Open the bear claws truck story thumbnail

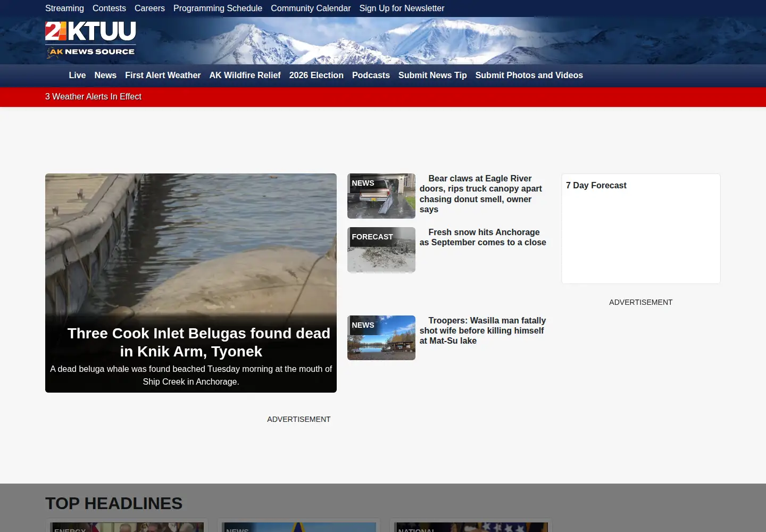point(381,196)
